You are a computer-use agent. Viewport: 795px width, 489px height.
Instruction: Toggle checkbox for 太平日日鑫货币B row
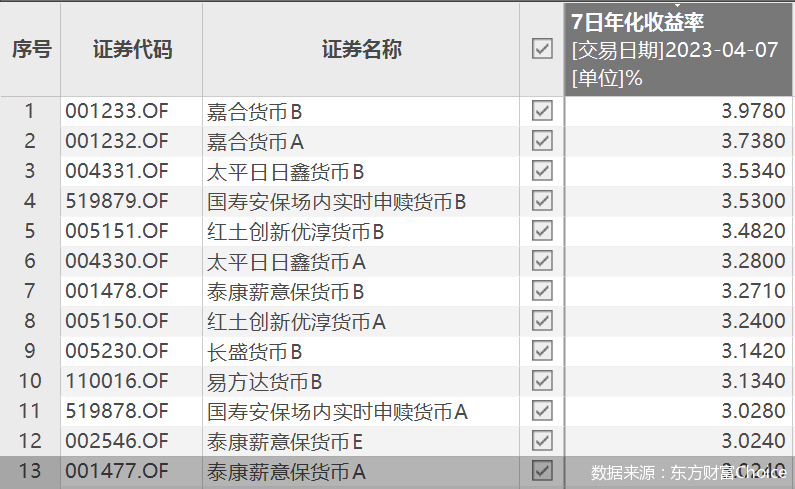pyautogui.click(x=542, y=171)
